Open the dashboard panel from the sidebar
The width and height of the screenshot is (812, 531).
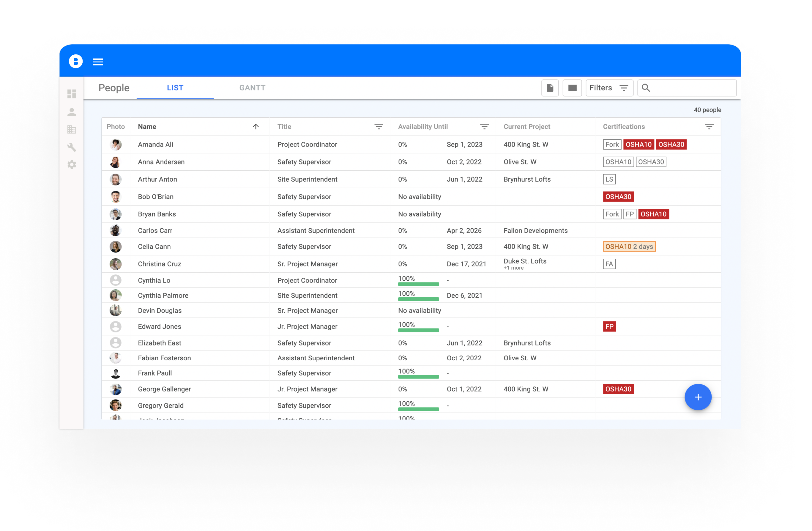pyautogui.click(x=72, y=94)
